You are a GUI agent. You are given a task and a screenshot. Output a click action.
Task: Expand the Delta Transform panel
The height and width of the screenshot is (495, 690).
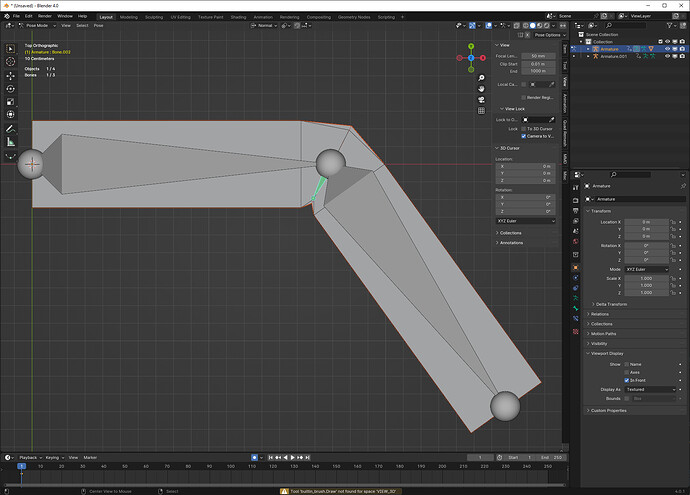[x=609, y=304]
